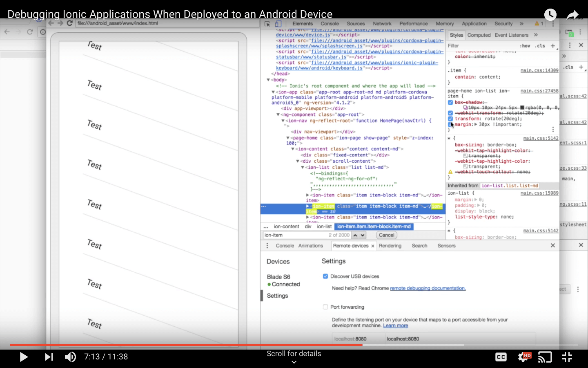Expand more Styles sidebar tabs
This screenshot has width=588, height=368.
536,35
